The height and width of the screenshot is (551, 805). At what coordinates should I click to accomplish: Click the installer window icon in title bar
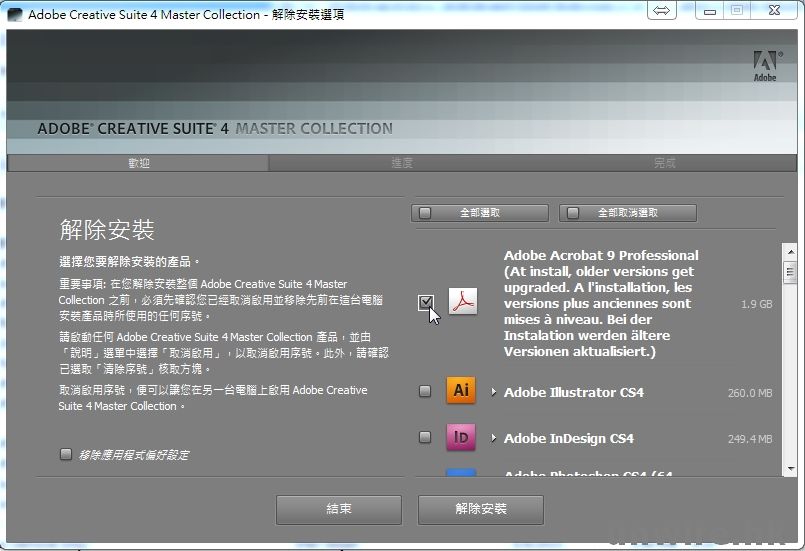coord(14,15)
